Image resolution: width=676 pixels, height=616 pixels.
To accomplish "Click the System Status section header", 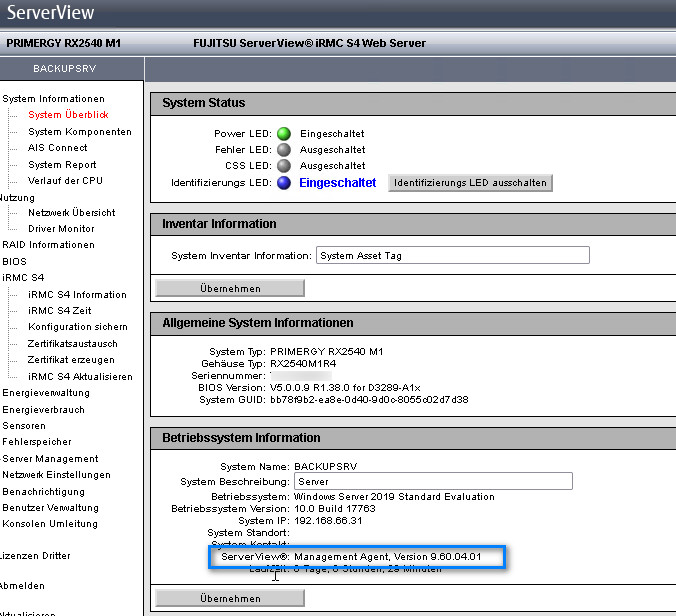I will 413,103.
